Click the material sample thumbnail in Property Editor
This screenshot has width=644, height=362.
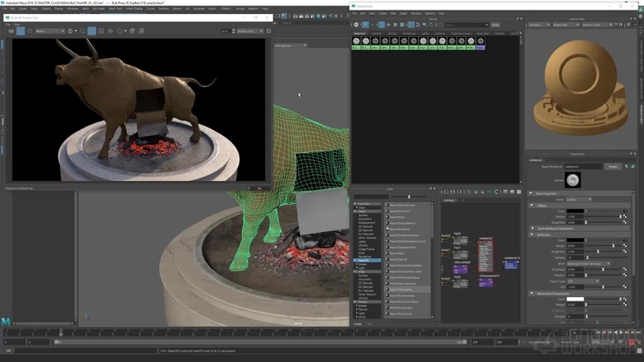point(573,179)
